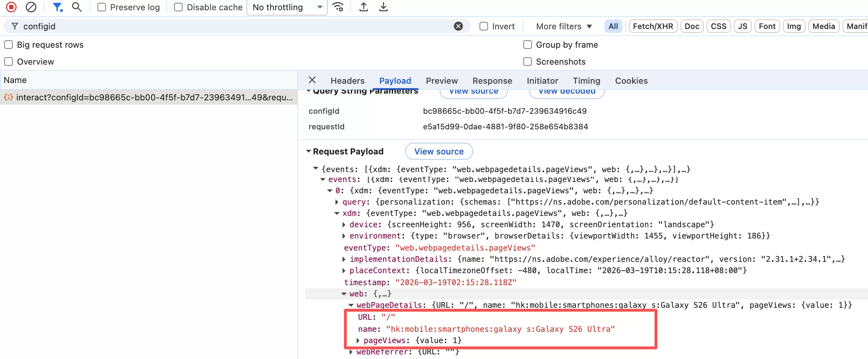Open More filters dropdown
868x359 pixels.
click(564, 26)
